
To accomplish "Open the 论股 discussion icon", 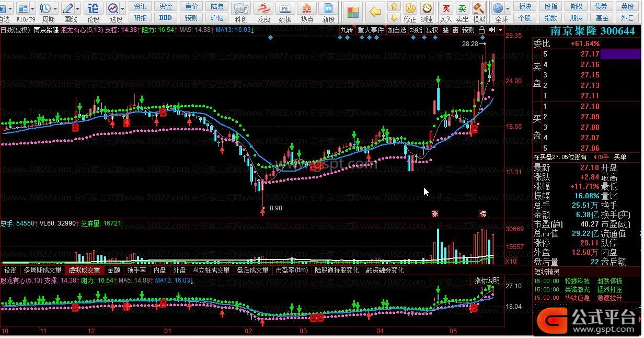I will (93, 8).
